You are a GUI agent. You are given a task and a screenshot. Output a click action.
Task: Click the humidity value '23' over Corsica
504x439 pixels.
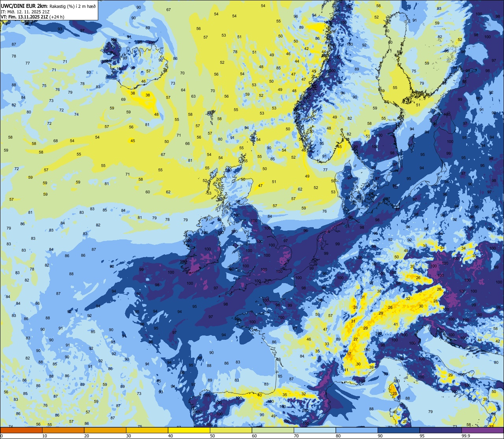(394, 393)
